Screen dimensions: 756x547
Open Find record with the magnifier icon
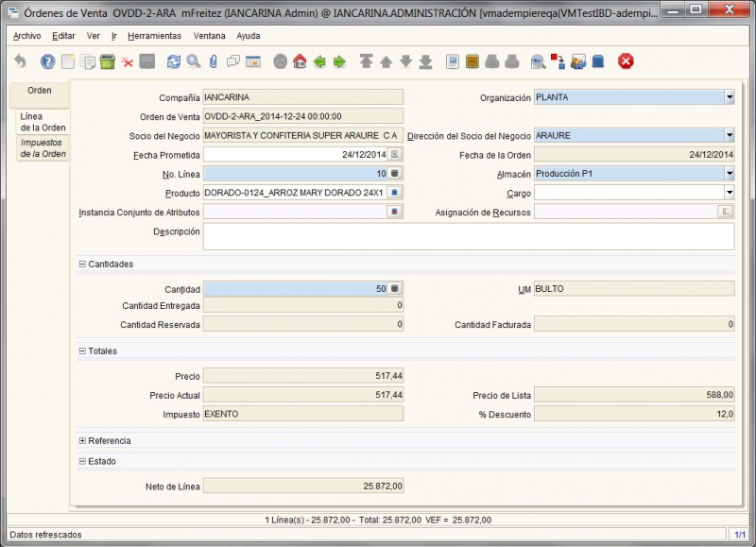pyautogui.click(x=194, y=61)
